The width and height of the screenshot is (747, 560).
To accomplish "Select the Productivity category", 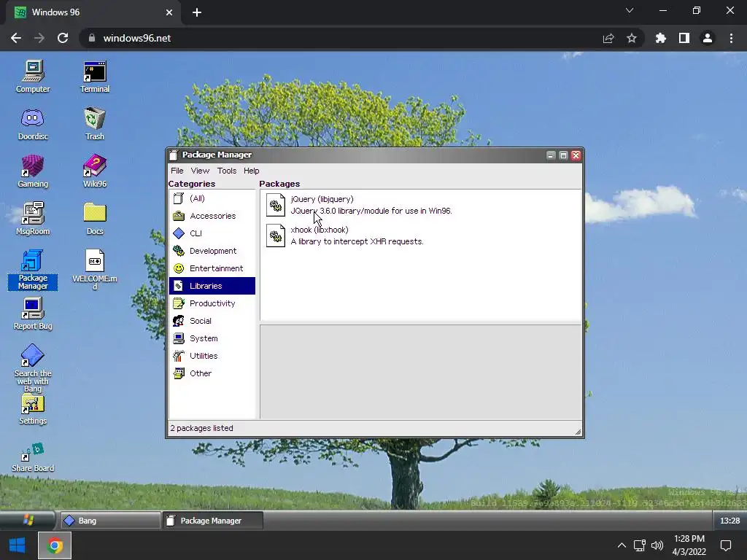I will (x=212, y=303).
